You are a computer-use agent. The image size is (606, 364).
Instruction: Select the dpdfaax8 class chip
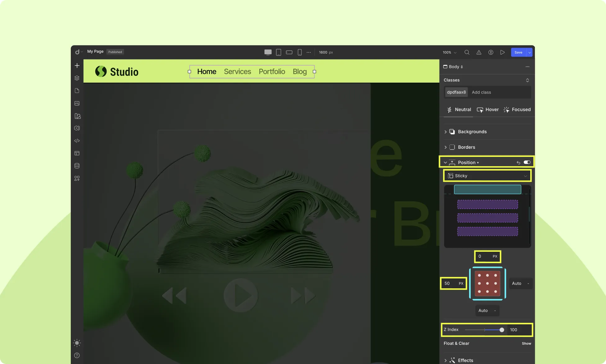(x=456, y=92)
